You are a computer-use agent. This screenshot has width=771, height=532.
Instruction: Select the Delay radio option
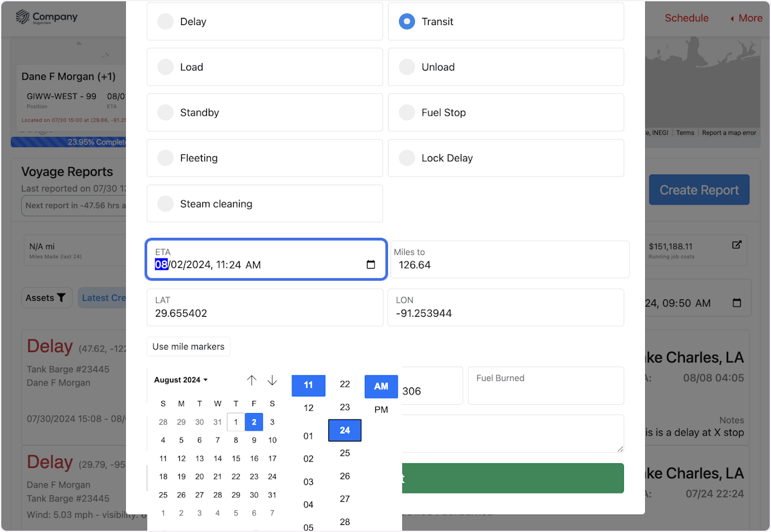166,22
